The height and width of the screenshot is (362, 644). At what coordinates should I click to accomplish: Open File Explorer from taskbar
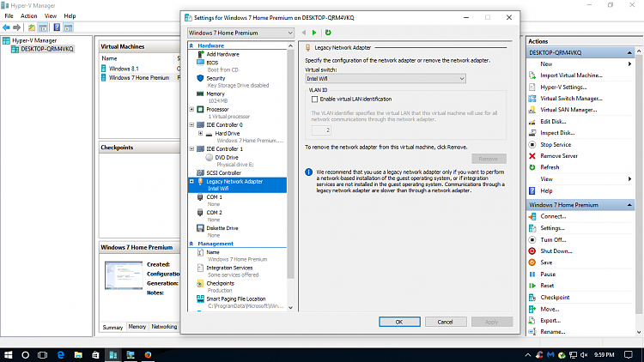tap(78, 354)
